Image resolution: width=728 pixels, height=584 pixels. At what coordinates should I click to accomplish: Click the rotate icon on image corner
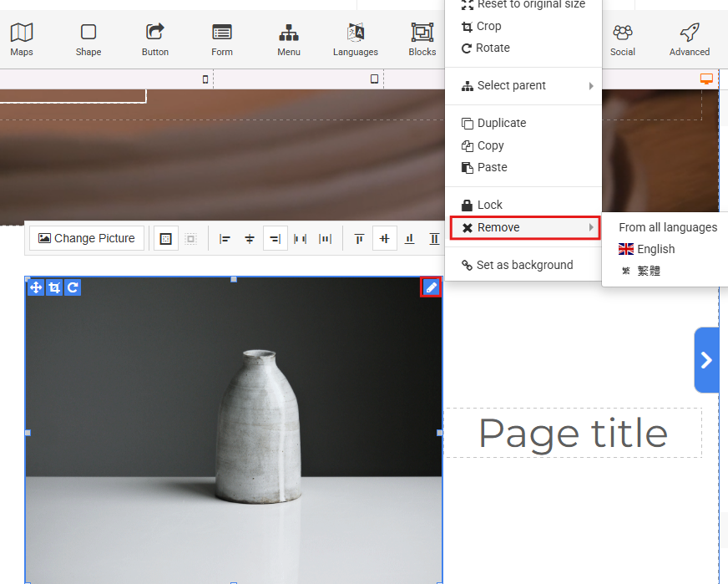tap(73, 287)
